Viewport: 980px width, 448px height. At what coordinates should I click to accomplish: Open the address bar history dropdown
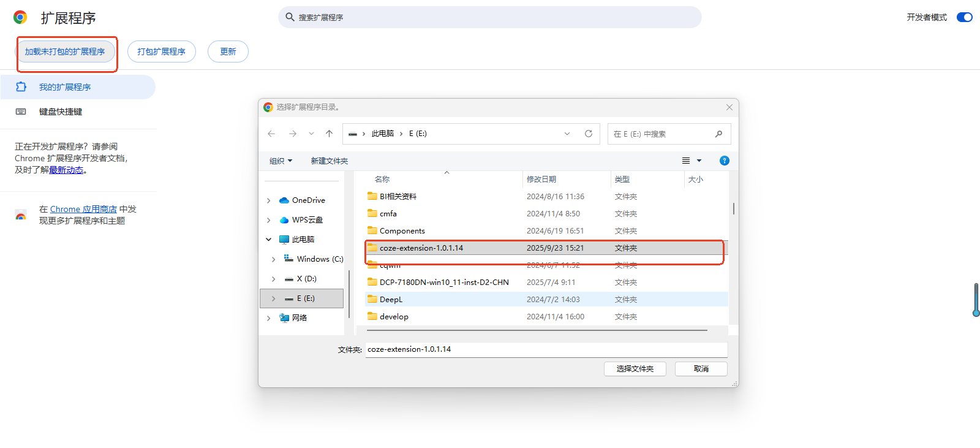[567, 134]
